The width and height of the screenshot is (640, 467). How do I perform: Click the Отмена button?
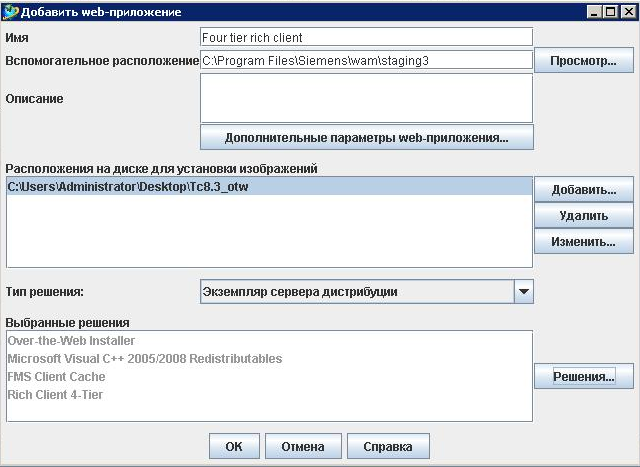pyautogui.click(x=303, y=446)
